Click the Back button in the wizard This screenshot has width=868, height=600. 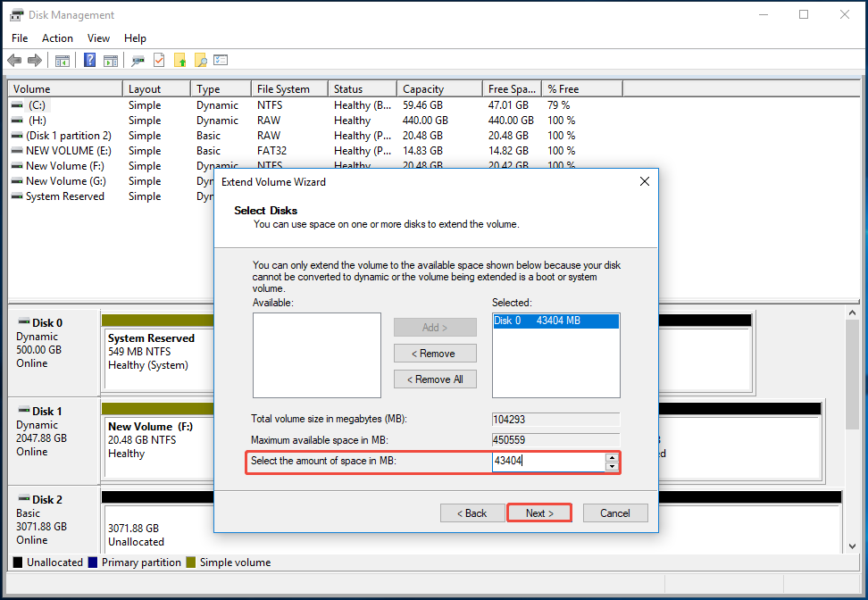tap(472, 513)
